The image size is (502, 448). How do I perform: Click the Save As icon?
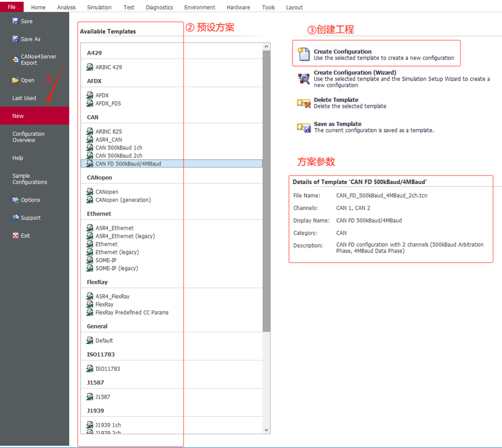click(x=15, y=39)
